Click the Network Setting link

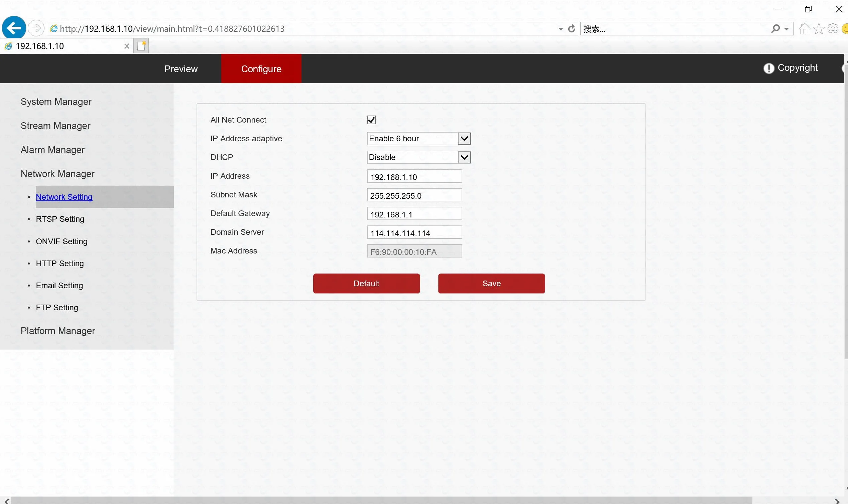(x=64, y=197)
